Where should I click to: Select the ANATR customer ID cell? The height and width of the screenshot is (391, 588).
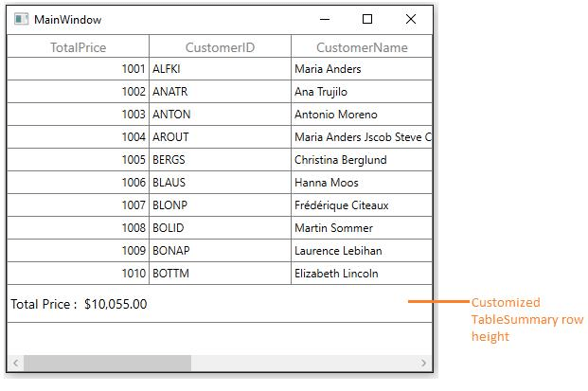(x=220, y=92)
